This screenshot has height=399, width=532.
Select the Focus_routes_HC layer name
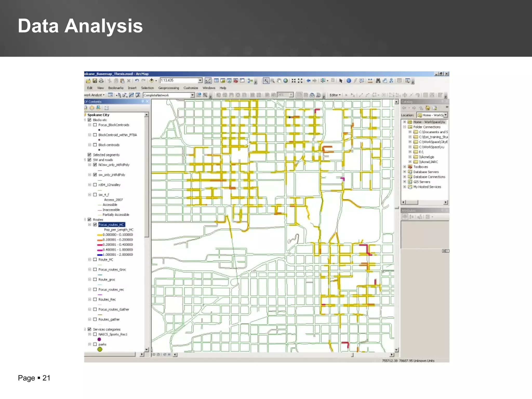[x=111, y=225]
